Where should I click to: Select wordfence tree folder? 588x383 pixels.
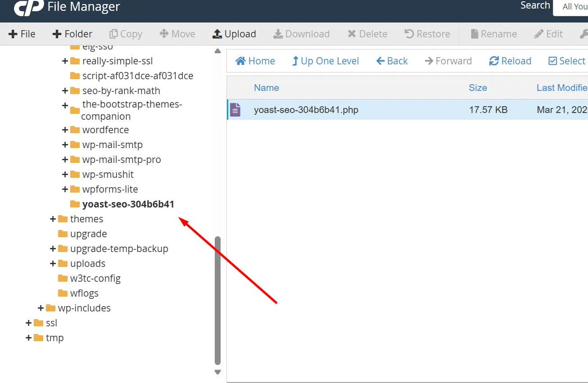(105, 130)
